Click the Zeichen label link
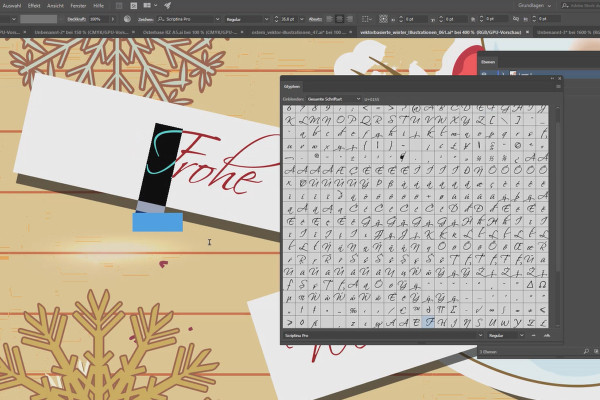Screen dimensions: 600x400 click(x=145, y=19)
